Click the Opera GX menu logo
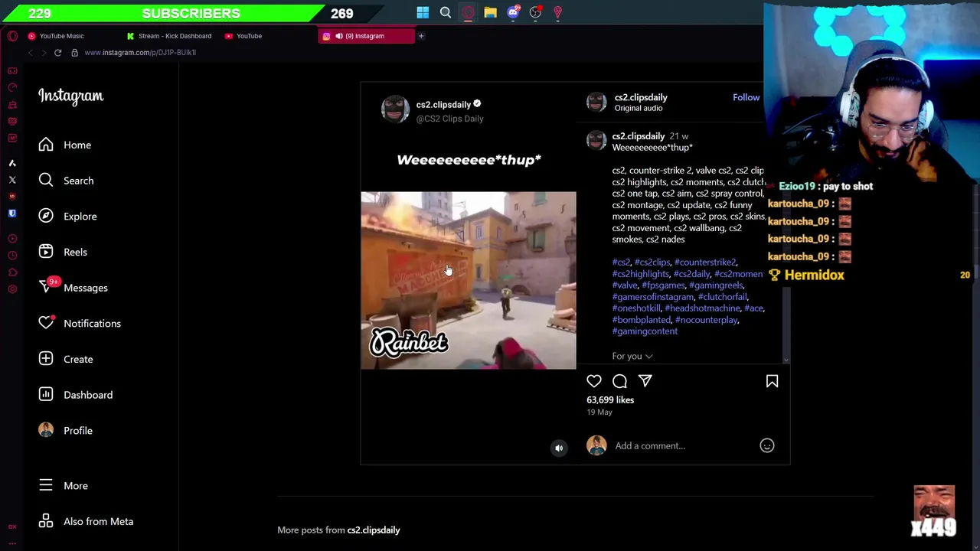Viewport: 980px width, 551px height. click(12, 36)
